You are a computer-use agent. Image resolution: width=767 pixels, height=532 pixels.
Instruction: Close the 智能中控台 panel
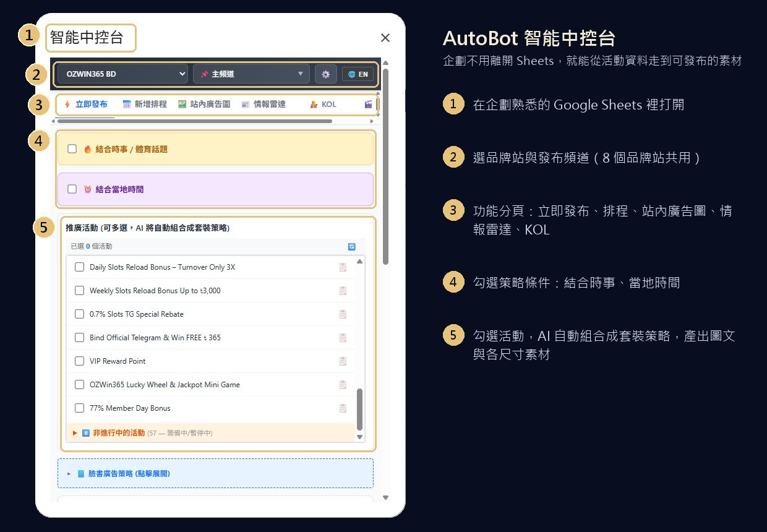(385, 38)
